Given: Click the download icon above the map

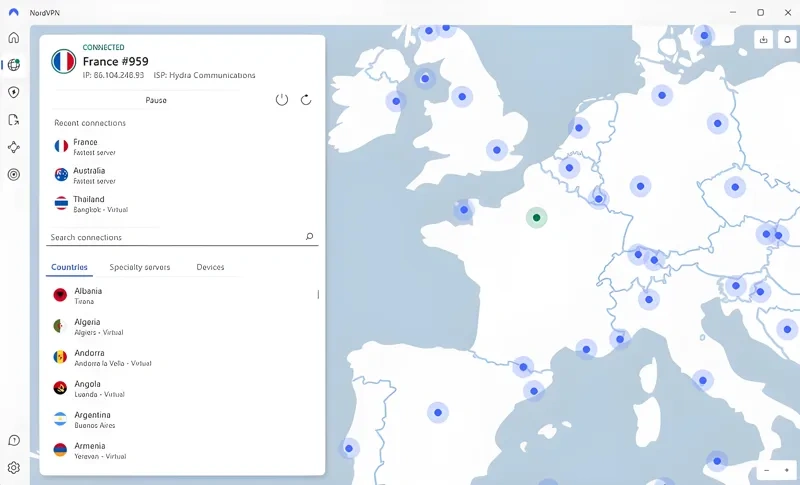Looking at the screenshot, I should tap(765, 40).
